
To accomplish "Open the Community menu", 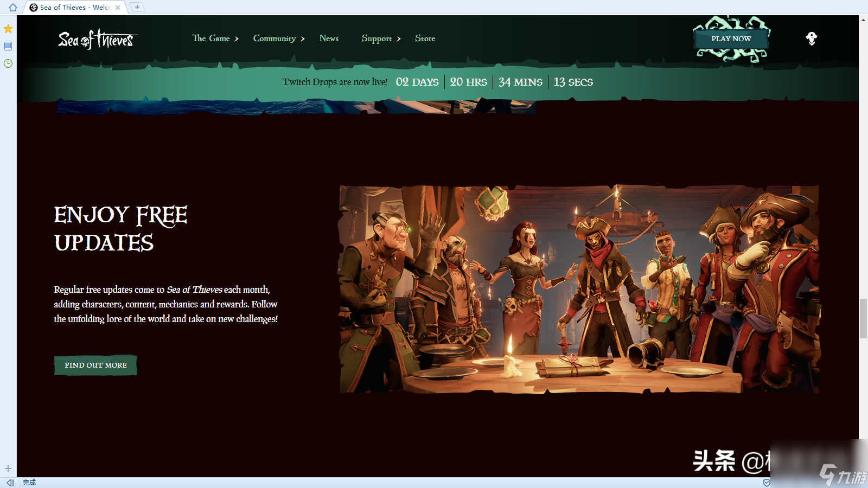I will click(275, 38).
